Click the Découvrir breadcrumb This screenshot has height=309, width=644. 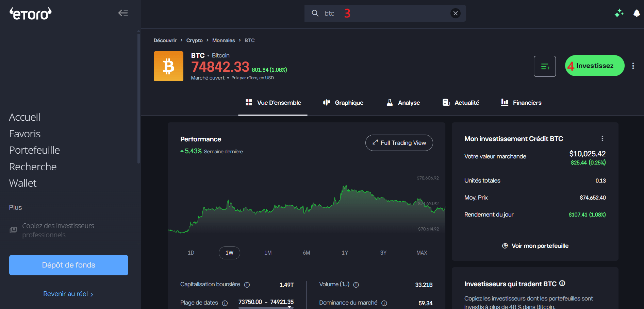[165, 40]
